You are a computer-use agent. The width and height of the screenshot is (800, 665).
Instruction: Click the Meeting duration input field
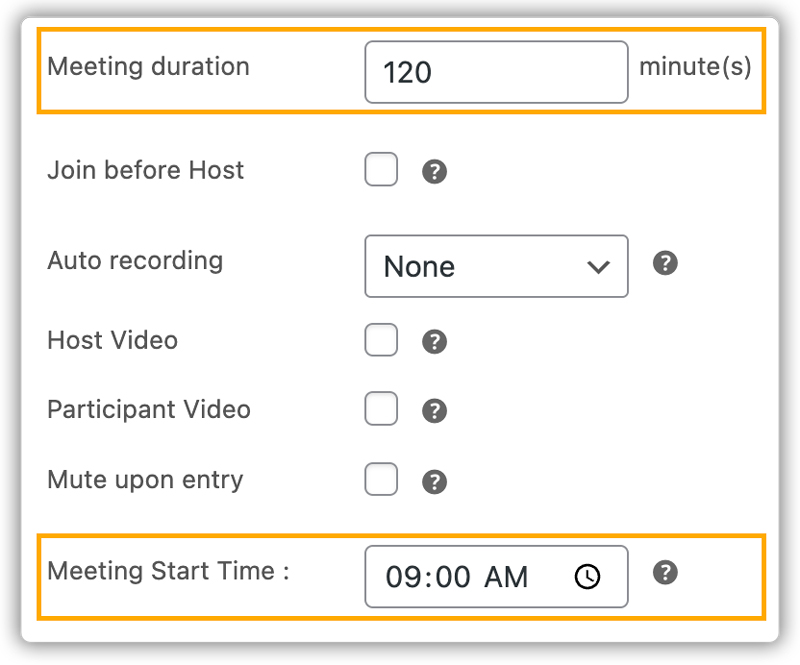point(496,72)
